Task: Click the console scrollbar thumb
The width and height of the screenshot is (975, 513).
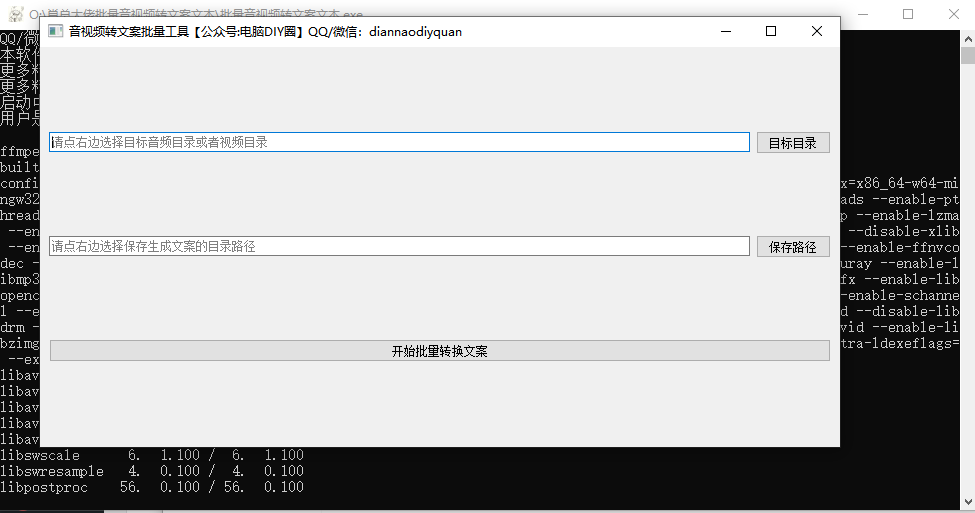Action: [968, 55]
